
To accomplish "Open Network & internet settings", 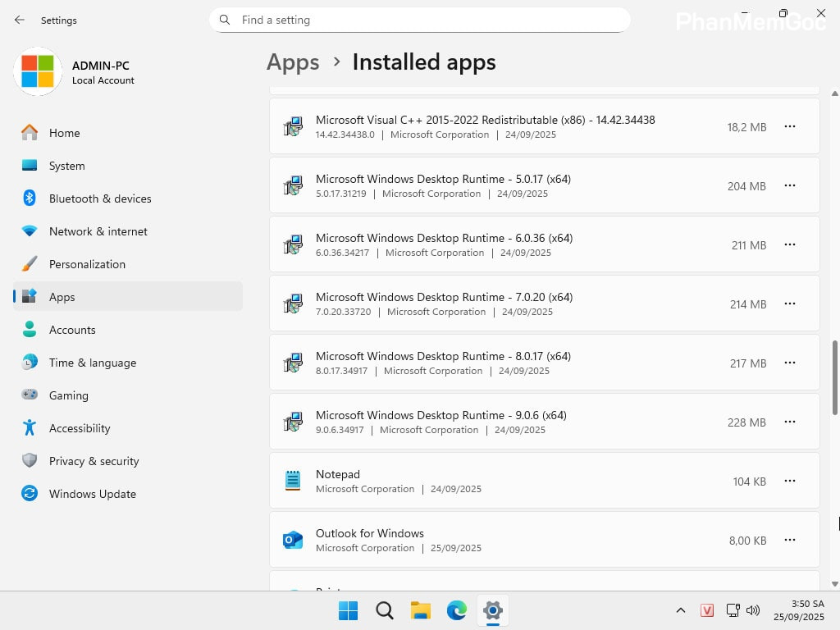I will [x=127, y=231].
